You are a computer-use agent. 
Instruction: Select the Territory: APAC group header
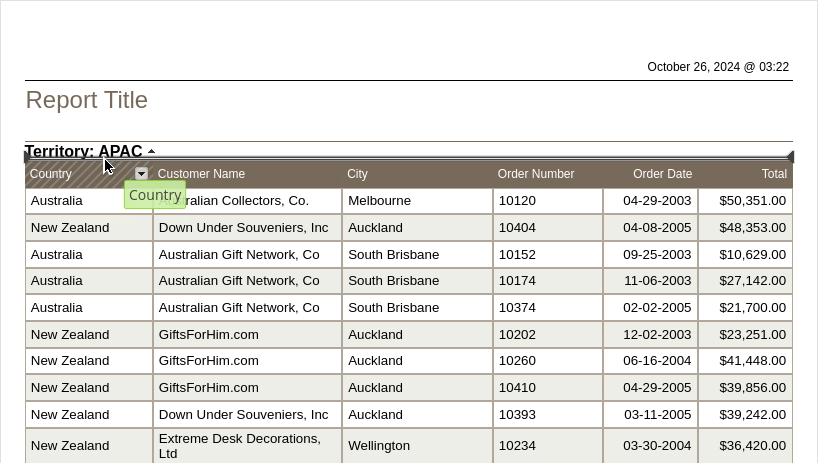coord(84,152)
